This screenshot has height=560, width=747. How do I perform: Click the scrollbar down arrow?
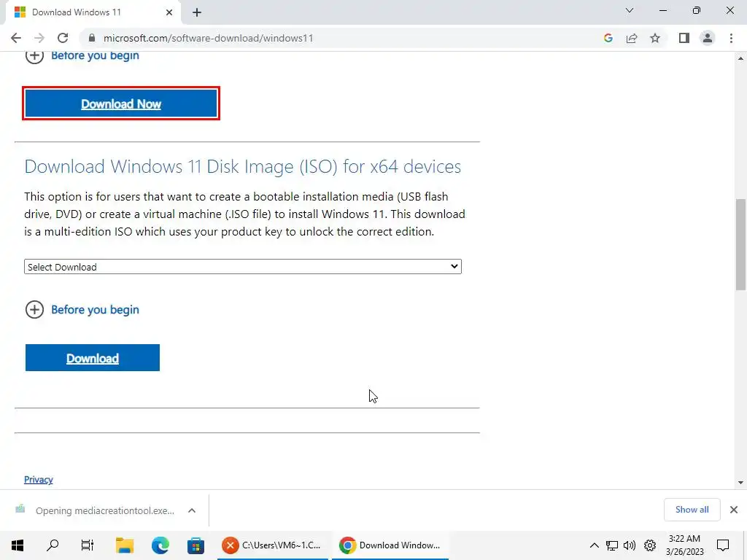[740, 483]
